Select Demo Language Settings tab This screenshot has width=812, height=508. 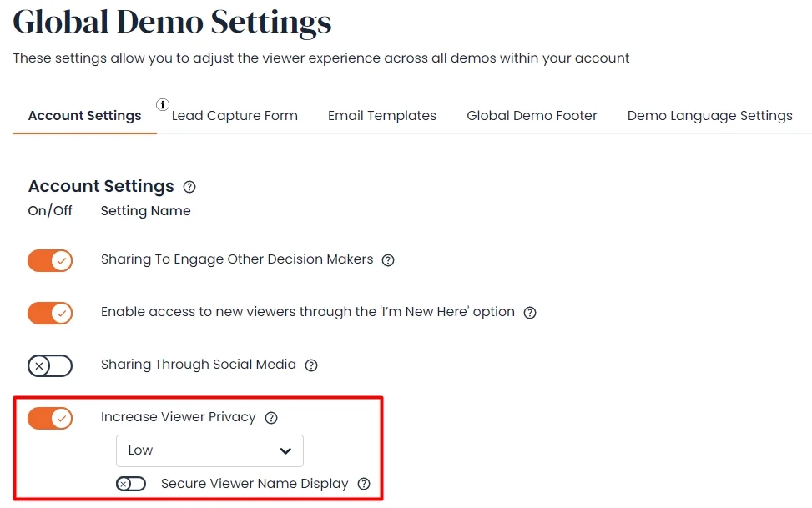(x=710, y=115)
